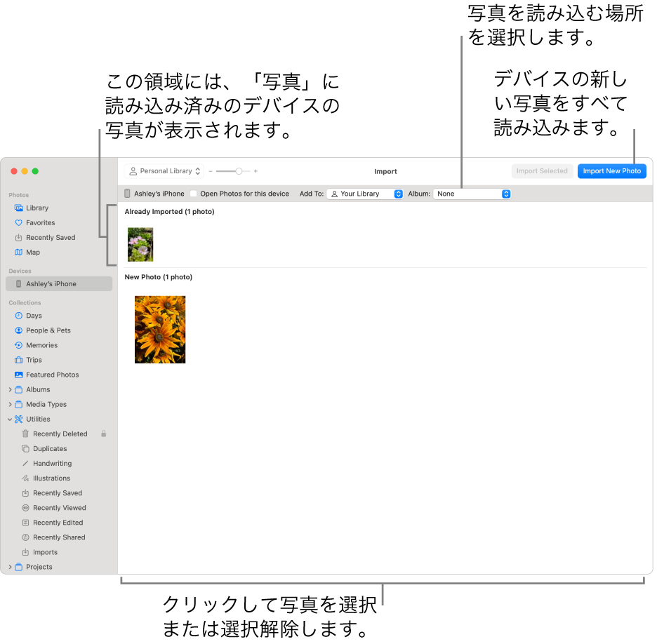Open the Map icon in sidebar
Viewport: 657px width, 644px height.
point(18,253)
